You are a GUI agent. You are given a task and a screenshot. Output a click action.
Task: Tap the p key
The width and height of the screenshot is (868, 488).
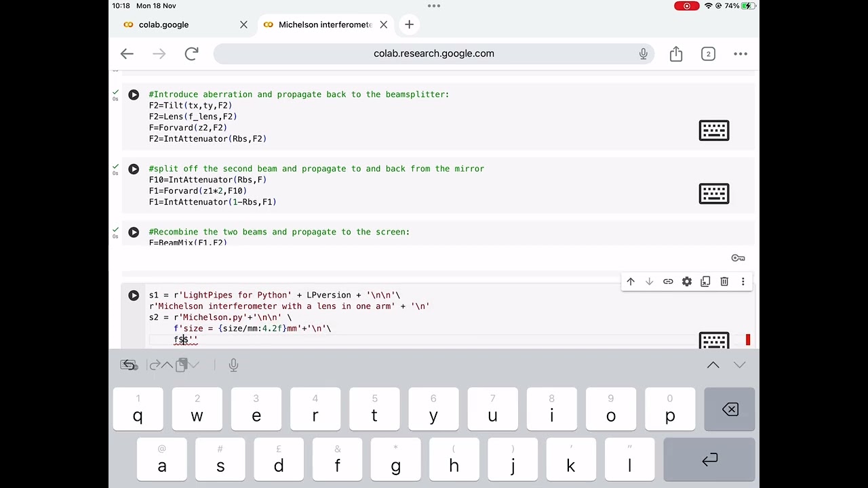click(x=670, y=409)
